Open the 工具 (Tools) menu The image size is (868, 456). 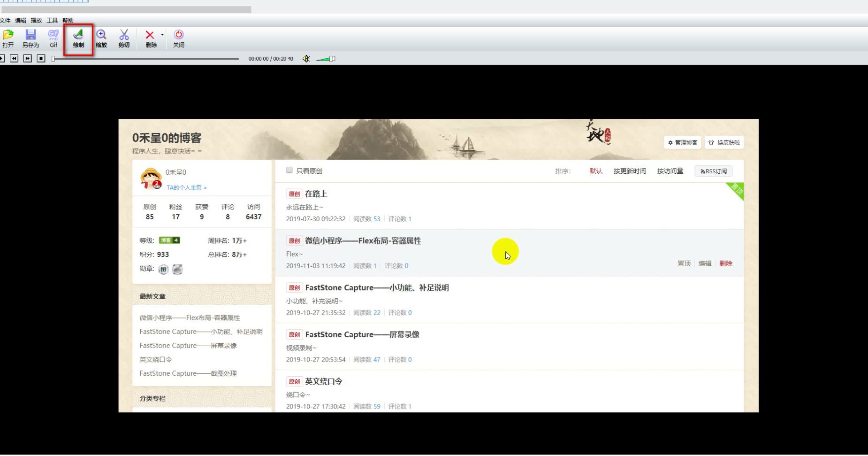click(52, 20)
